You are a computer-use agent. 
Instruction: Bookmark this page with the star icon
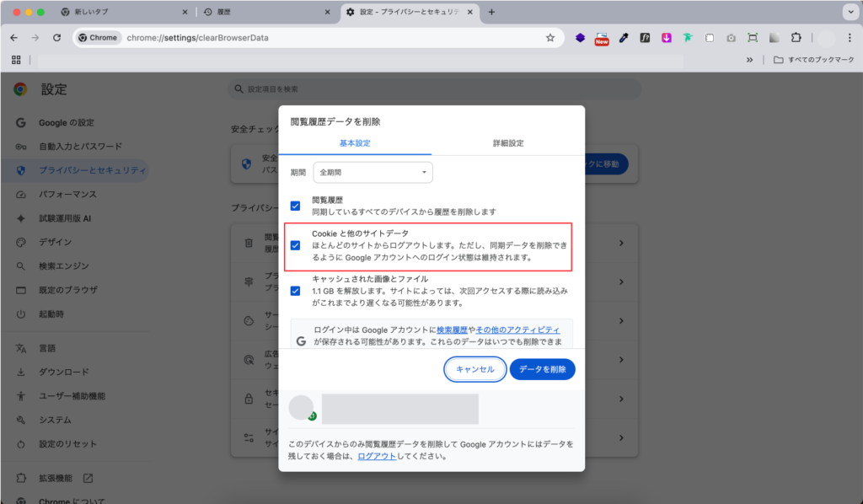pyautogui.click(x=550, y=38)
